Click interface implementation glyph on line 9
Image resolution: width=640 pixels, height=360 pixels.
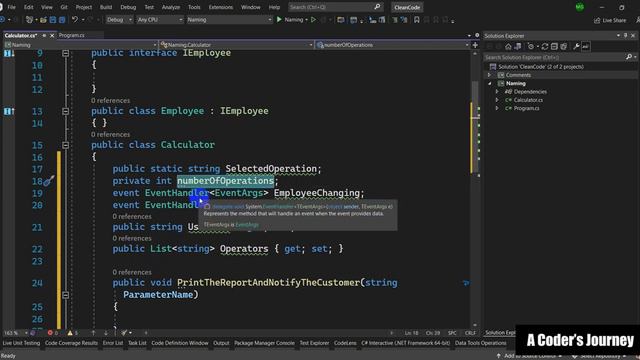click(x=9, y=53)
